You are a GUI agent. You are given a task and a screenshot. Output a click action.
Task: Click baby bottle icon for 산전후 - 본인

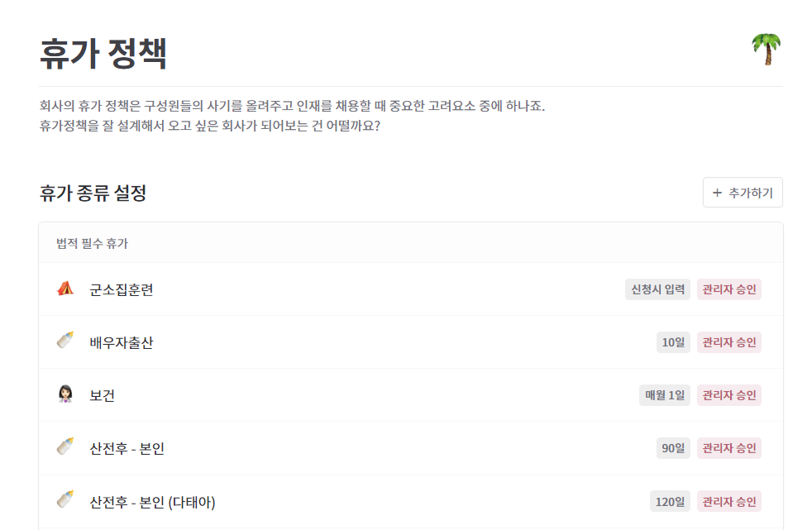pos(65,446)
